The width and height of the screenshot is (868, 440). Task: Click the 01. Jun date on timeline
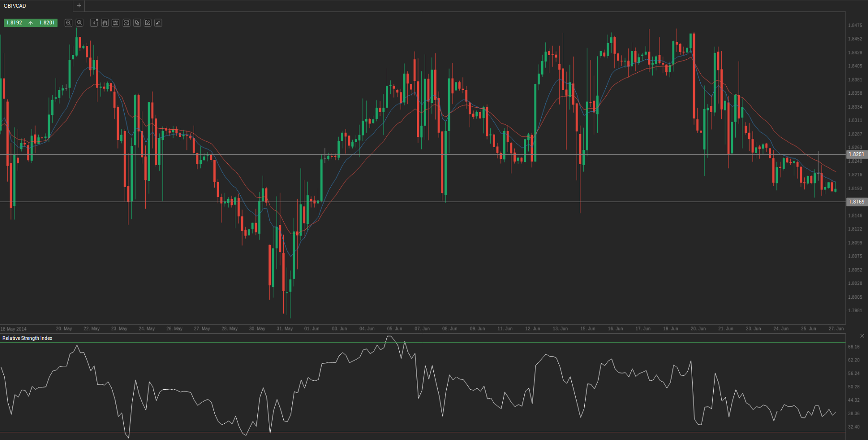point(312,329)
